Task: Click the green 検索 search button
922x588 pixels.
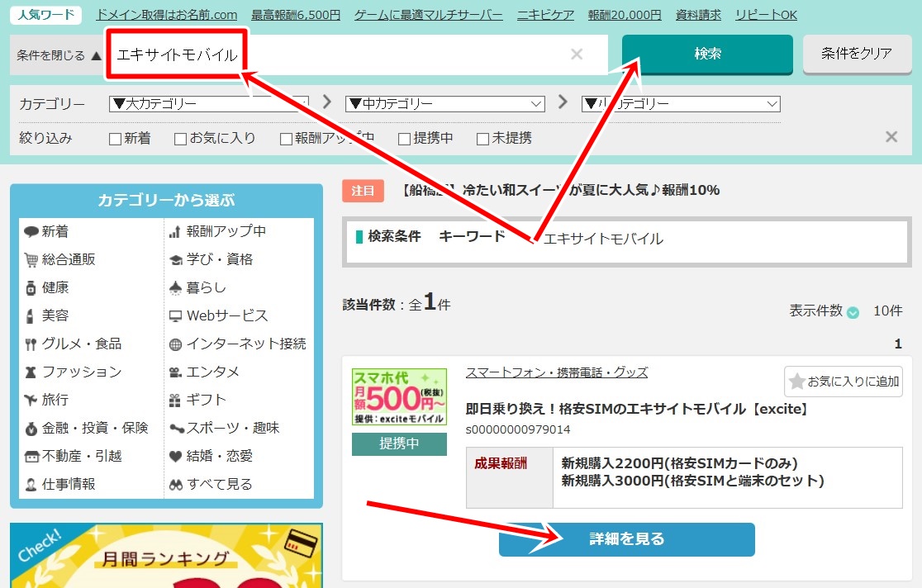Action: point(707,55)
